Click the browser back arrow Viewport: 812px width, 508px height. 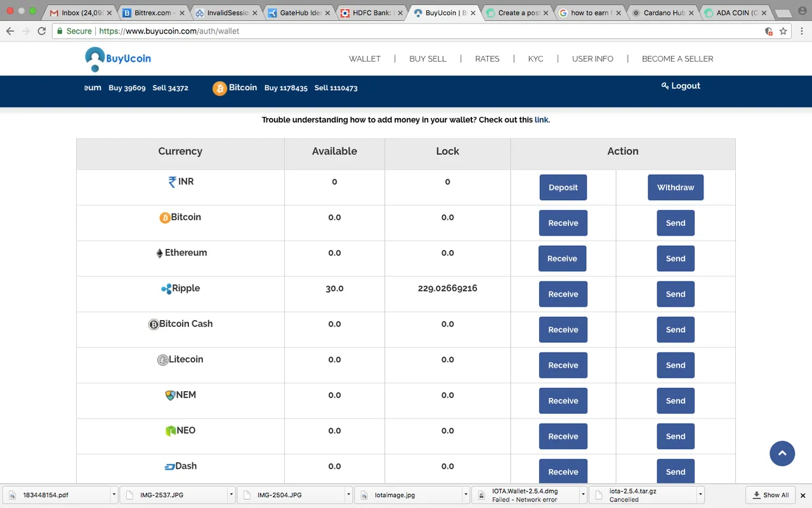click(10, 31)
